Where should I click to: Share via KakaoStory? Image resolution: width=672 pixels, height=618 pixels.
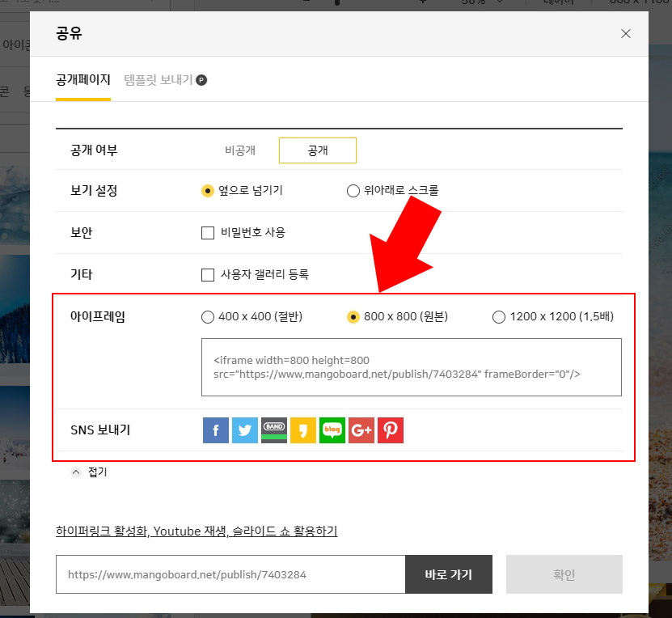point(302,430)
